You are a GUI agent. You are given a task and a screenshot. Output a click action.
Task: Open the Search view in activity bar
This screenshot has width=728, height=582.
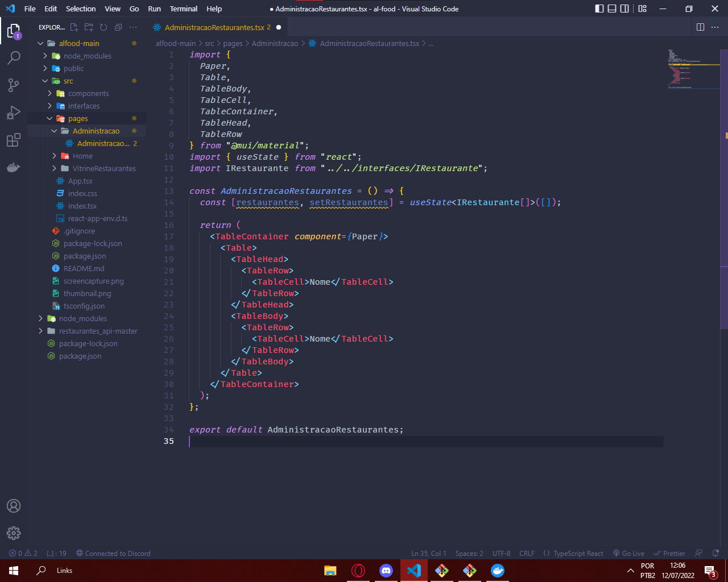[14, 57]
